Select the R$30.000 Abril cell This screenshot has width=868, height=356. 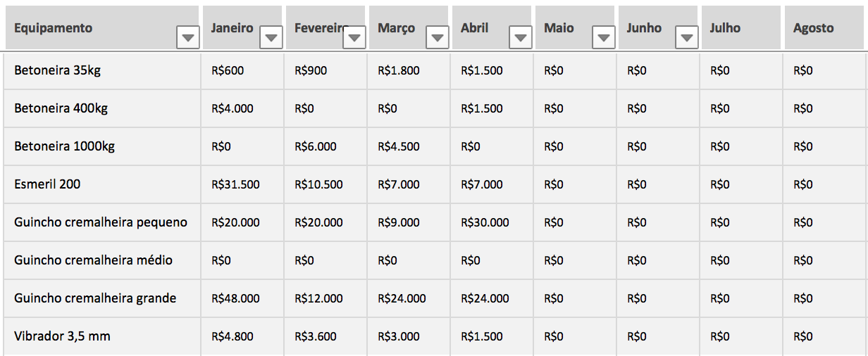pos(485,222)
